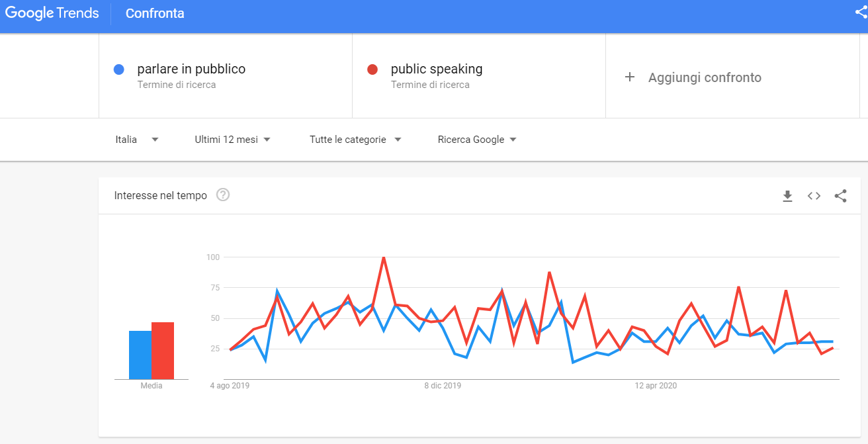Click the peak of the red trend line
868x444 pixels.
coord(384,257)
